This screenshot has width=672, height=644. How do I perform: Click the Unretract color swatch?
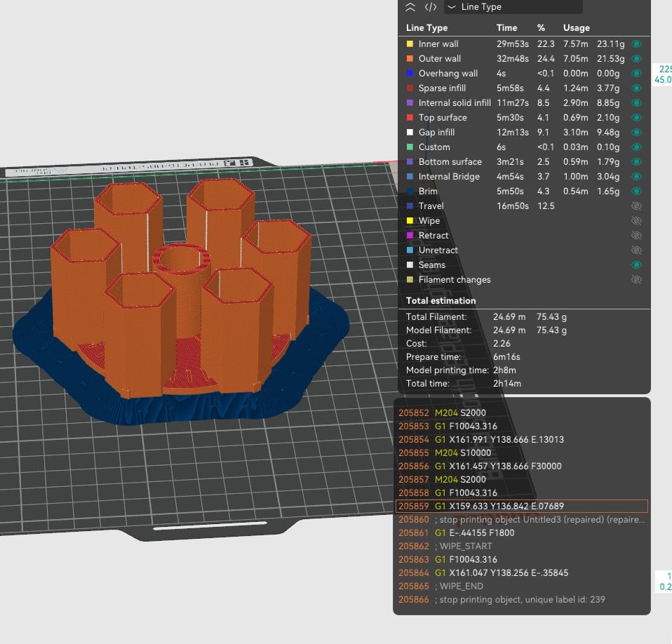(x=410, y=250)
